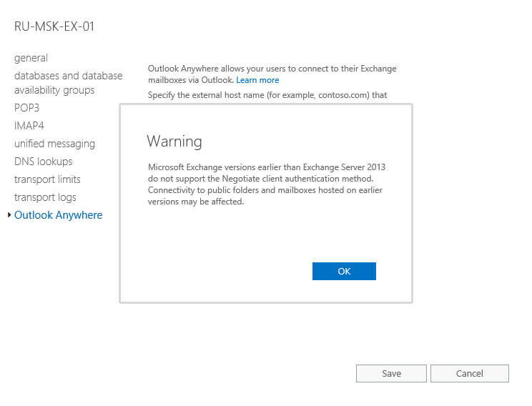This screenshot has width=532, height=406.
Task: Click the Cancel button
Action: pos(470,373)
